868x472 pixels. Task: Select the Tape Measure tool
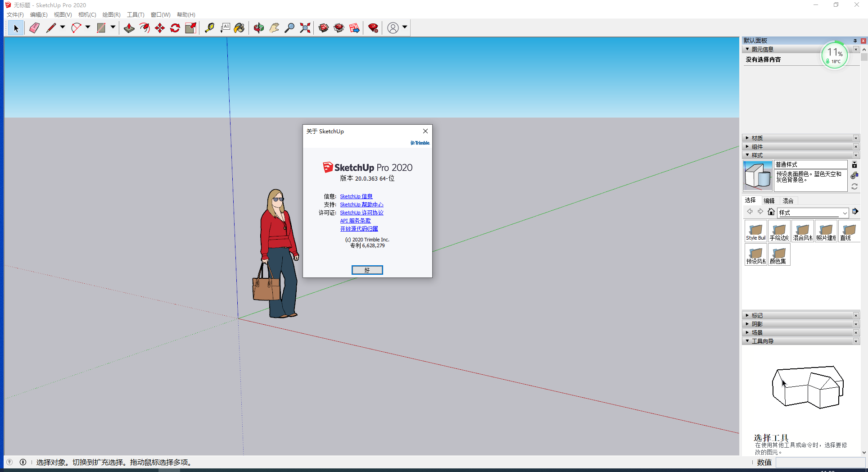pos(210,28)
